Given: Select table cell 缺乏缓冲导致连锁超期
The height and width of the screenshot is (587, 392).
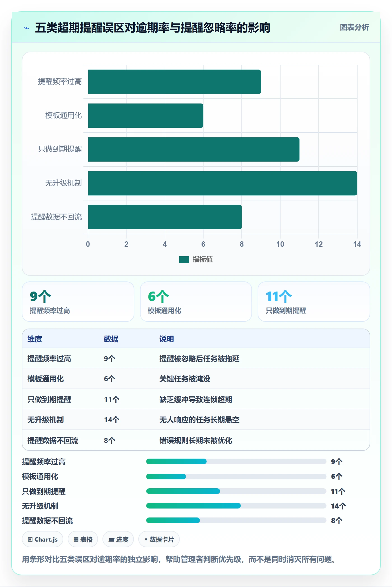Looking at the screenshot, I should coord(196,399).
